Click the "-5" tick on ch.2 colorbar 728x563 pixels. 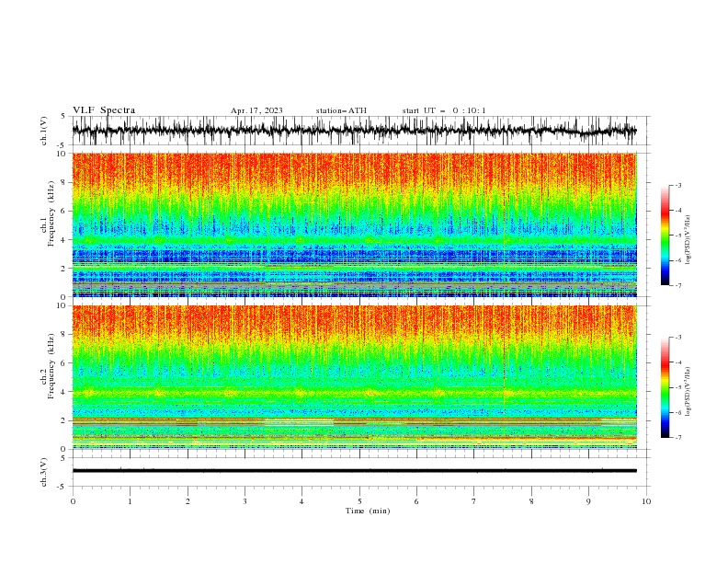[x=677, y=387]
